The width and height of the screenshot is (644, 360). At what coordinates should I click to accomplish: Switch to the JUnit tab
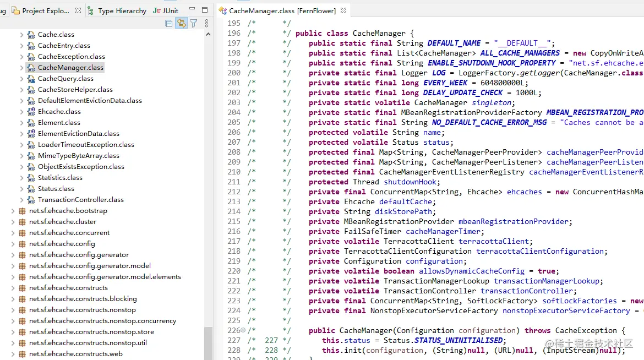[166, 10]
